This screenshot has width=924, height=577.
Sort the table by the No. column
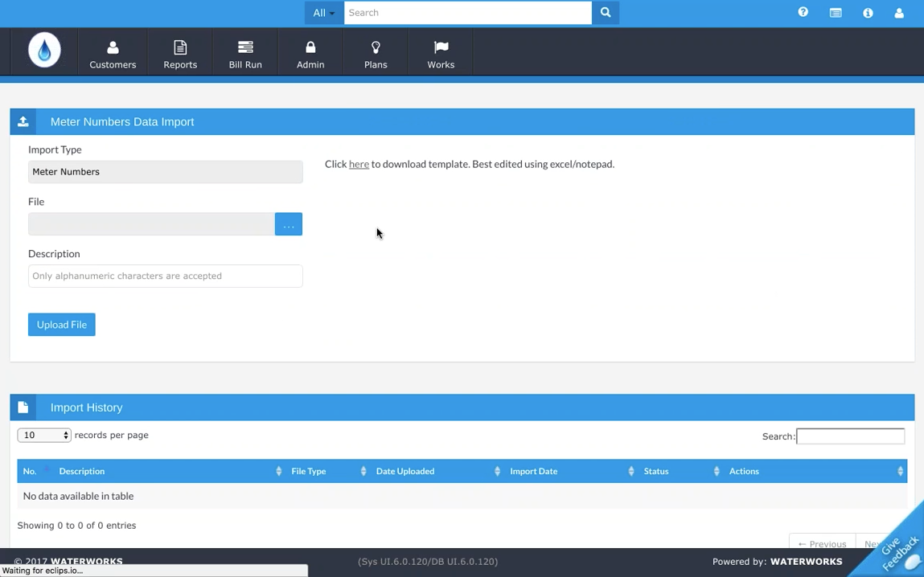36,471
